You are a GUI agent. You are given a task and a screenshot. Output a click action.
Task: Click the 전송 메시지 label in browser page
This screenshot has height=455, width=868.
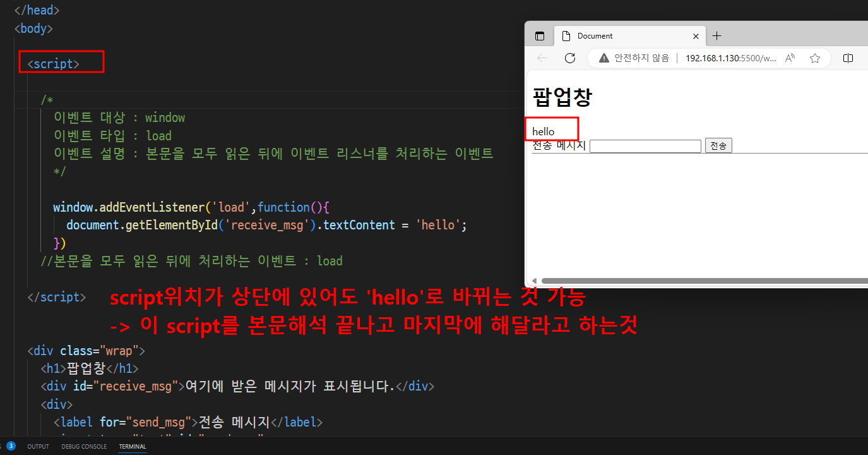tap(559, 145)
